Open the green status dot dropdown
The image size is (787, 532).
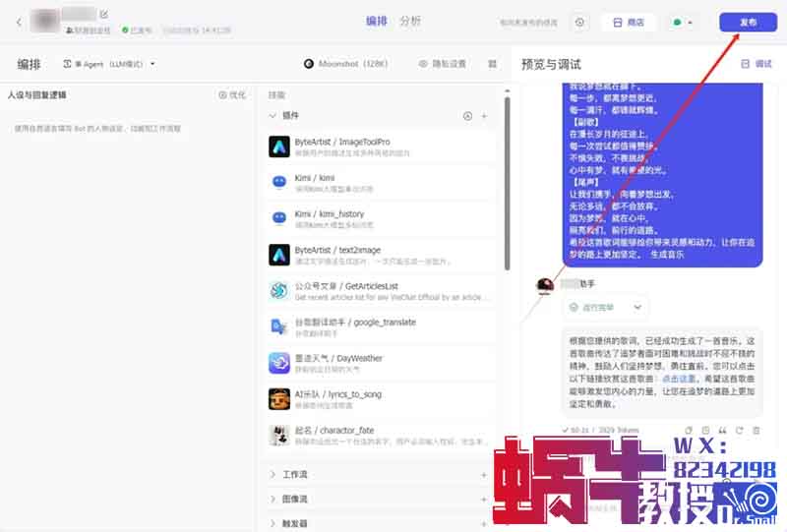pos(682,22)
